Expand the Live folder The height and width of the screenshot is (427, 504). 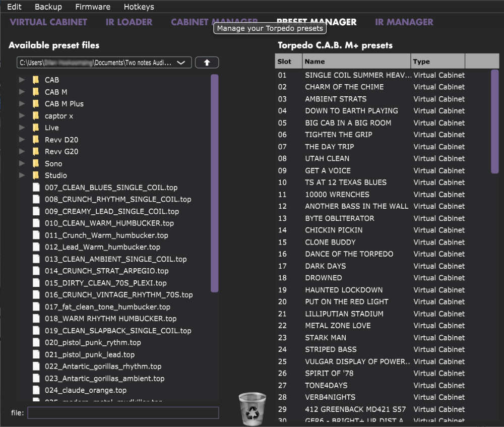22,128
